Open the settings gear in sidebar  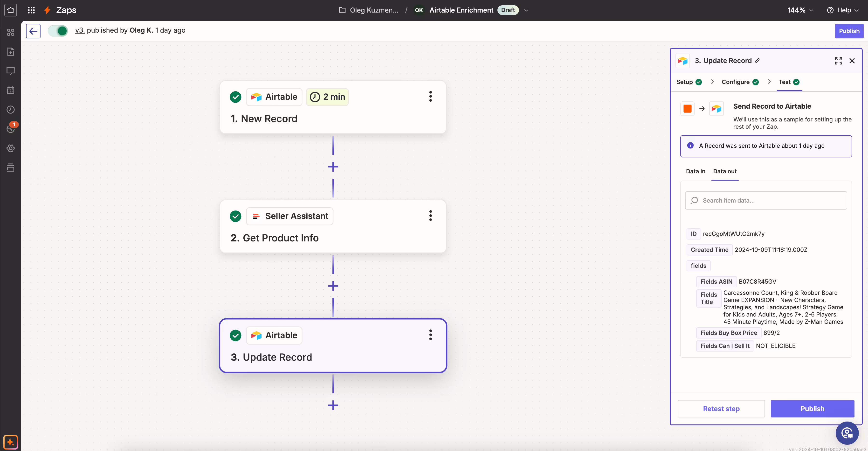(x=10, y=148)
